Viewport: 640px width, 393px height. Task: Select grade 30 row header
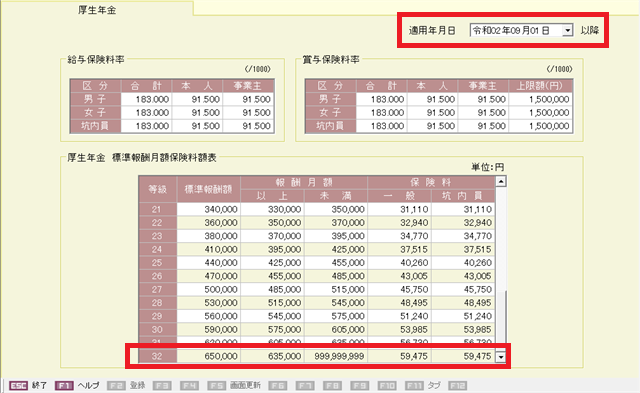[x=158, y=330]
